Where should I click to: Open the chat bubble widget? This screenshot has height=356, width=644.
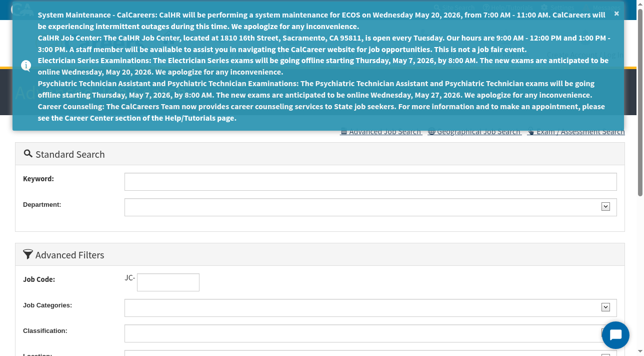tap(615, 335)
